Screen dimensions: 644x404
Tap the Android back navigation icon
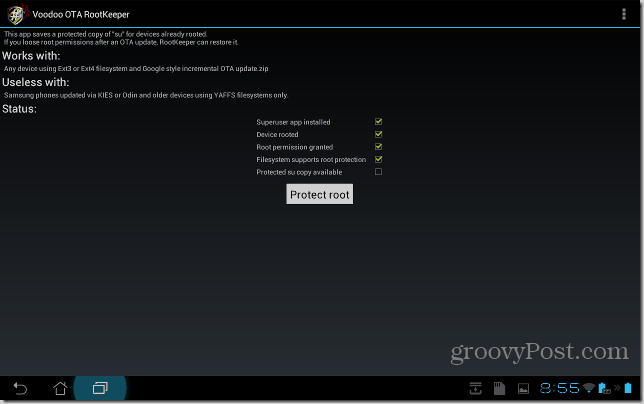click(20, 388)
